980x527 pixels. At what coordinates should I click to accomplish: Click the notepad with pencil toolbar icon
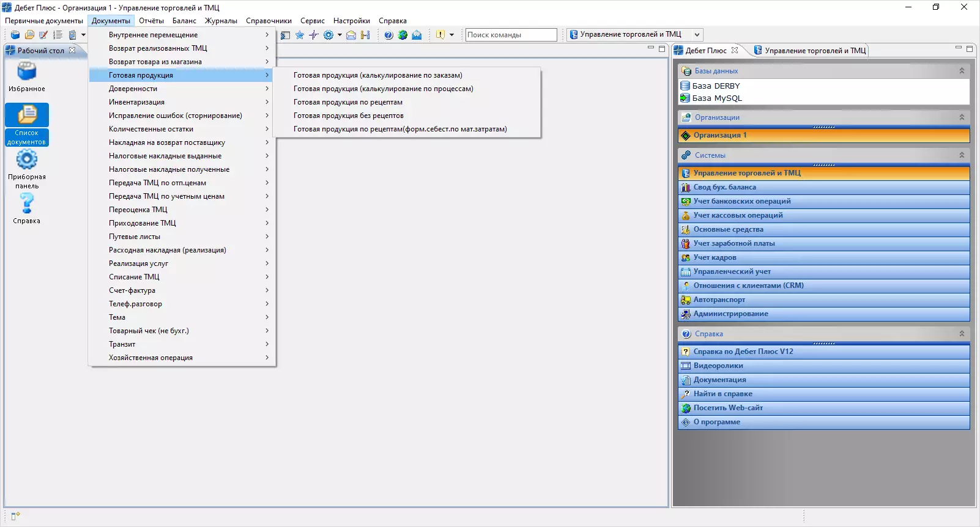click(x=43, y=35)
